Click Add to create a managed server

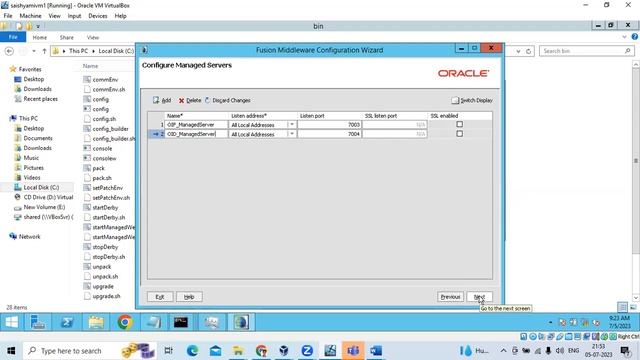tap(162, 100)
